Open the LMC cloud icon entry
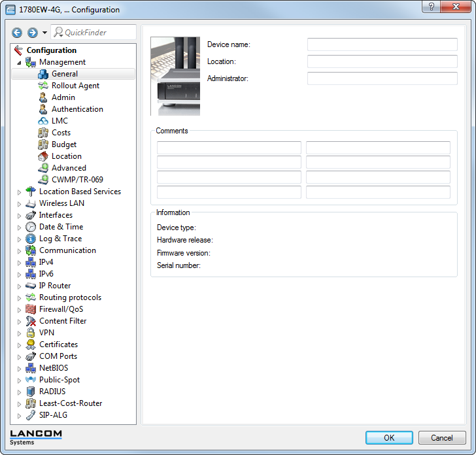The image size is (476, 455). [43, 121]
